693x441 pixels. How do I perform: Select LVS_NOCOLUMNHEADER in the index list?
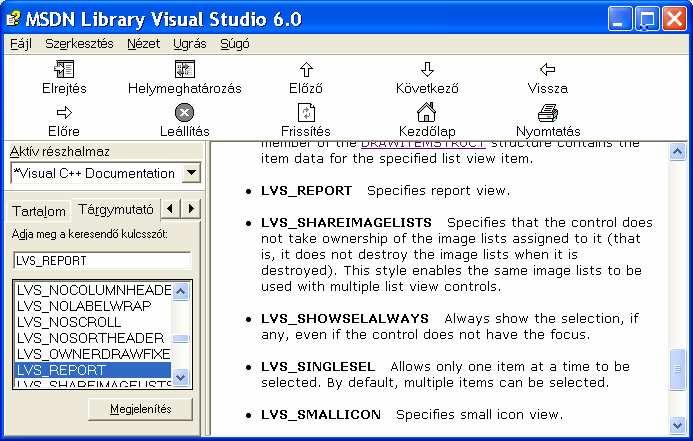tap(94, 290)
